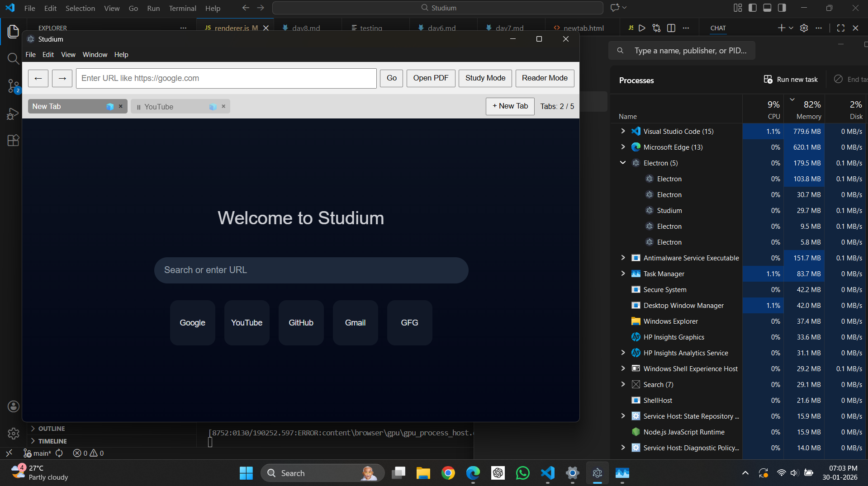Expand the Visual Studio Code process group

(623, 131)
